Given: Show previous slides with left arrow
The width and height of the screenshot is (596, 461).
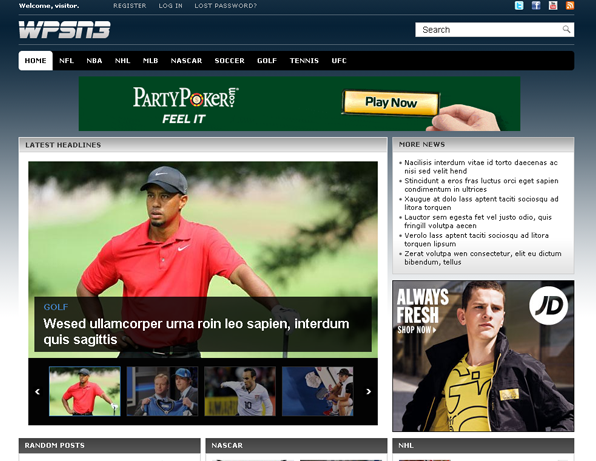Looking at the screenshot, I should tap(37, 391).
